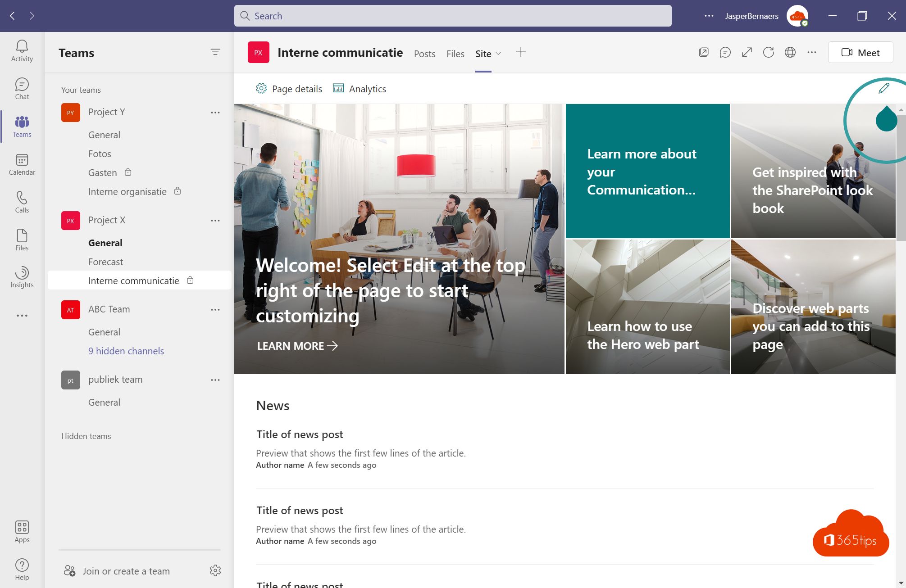Open site in browser globe icon
Image resolution: width=906 pixels, height=588 pixels.
[x=790, y=53]
